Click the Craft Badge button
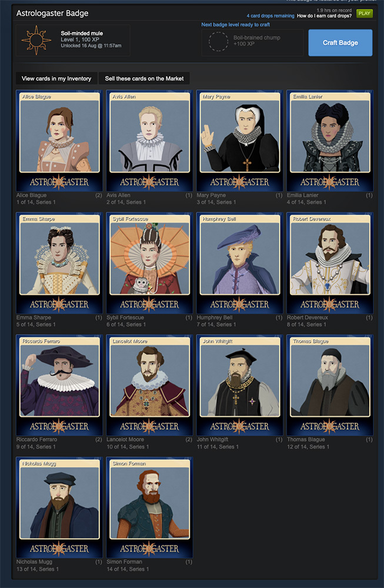 [340, 43]
